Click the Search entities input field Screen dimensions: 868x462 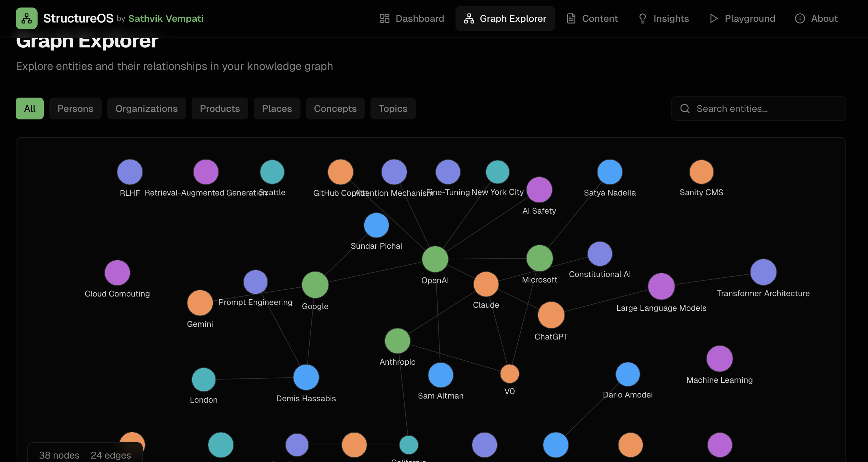point(765,109)
